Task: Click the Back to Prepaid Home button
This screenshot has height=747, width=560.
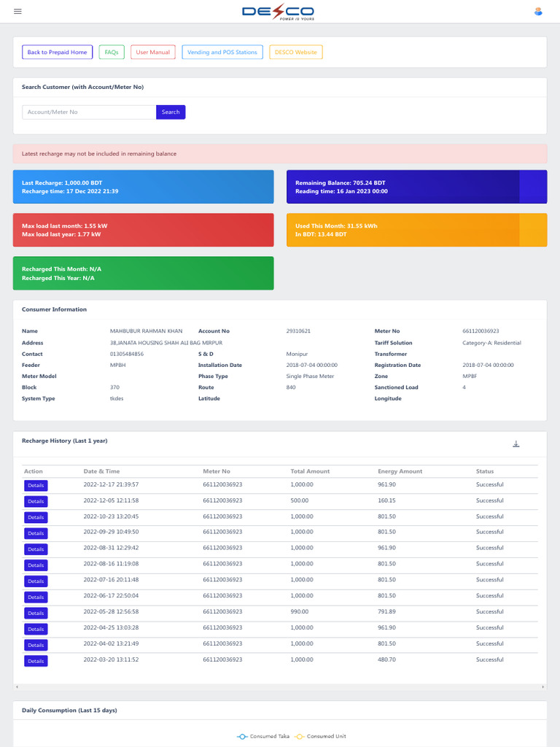Action: coord(57,53)
